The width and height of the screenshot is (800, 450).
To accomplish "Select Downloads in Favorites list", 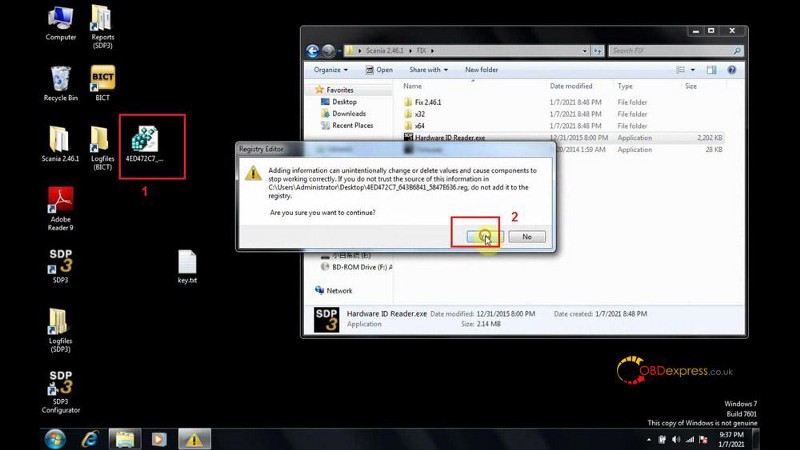I will pos(349,114).
